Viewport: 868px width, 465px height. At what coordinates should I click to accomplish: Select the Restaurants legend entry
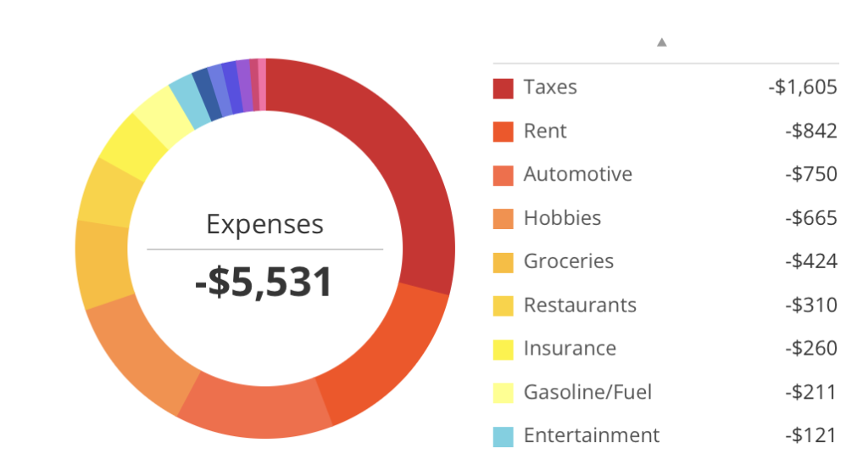pos(580,305)
